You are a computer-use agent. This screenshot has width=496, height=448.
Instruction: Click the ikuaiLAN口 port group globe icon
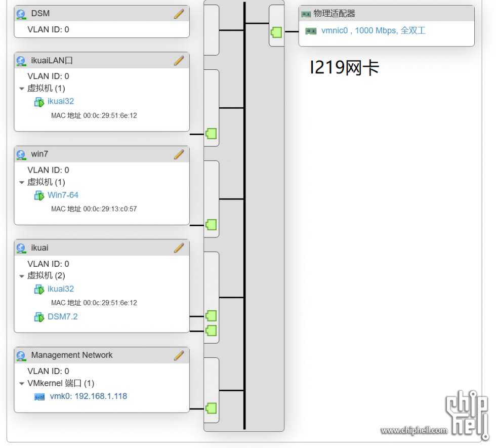tap(21, 61)
